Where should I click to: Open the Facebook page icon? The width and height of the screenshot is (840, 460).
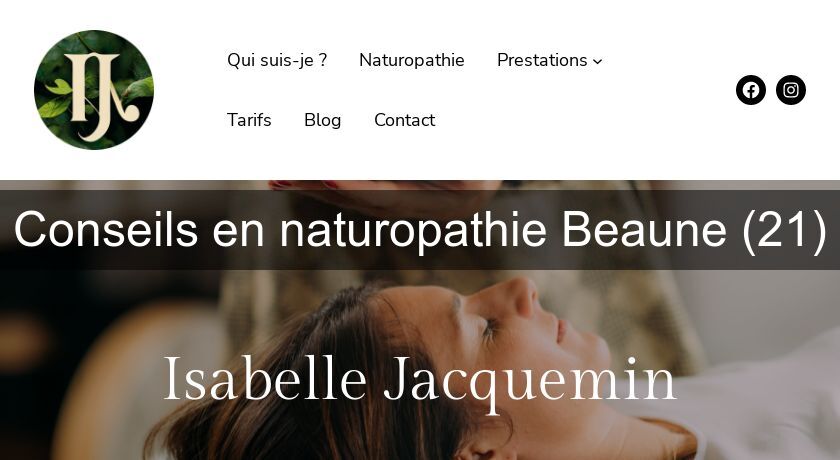[751, 90]
